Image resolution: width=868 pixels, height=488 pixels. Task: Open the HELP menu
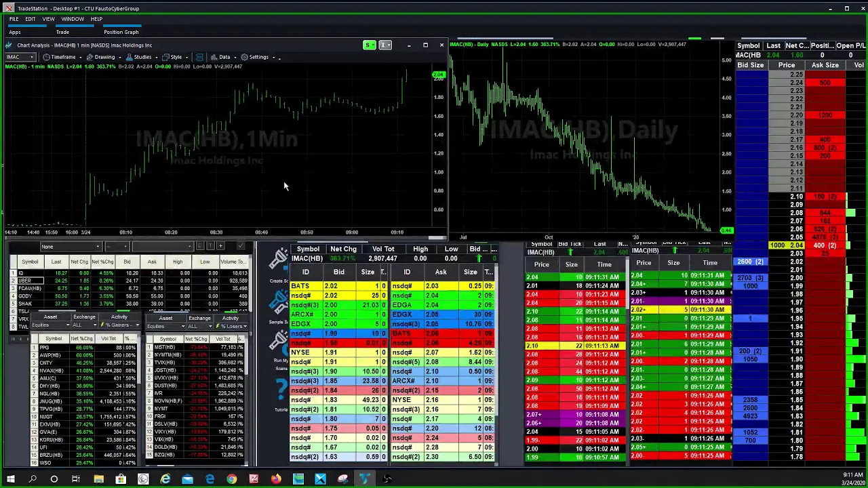click(x=96, y=19)
